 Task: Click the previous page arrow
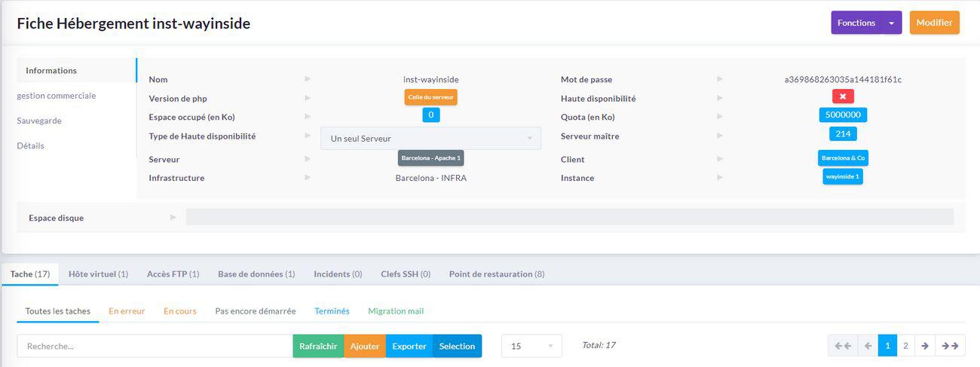[x=868, y=346]
